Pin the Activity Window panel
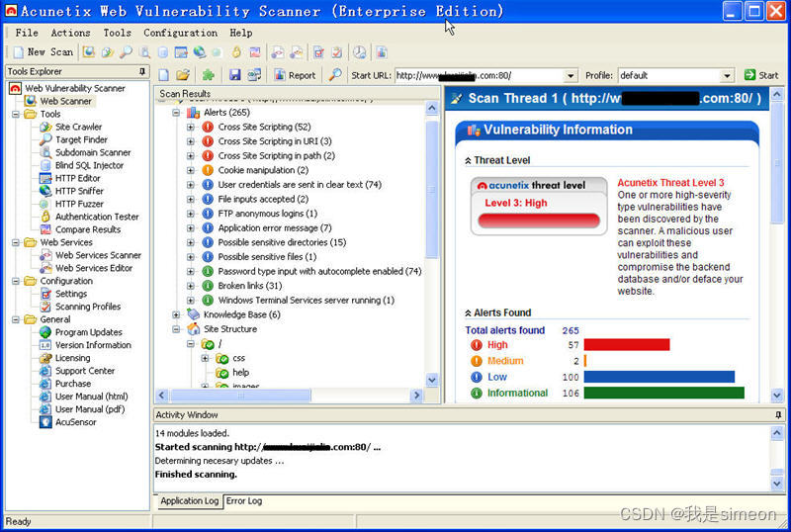The image size is (791, 532). tap(778, 415)
